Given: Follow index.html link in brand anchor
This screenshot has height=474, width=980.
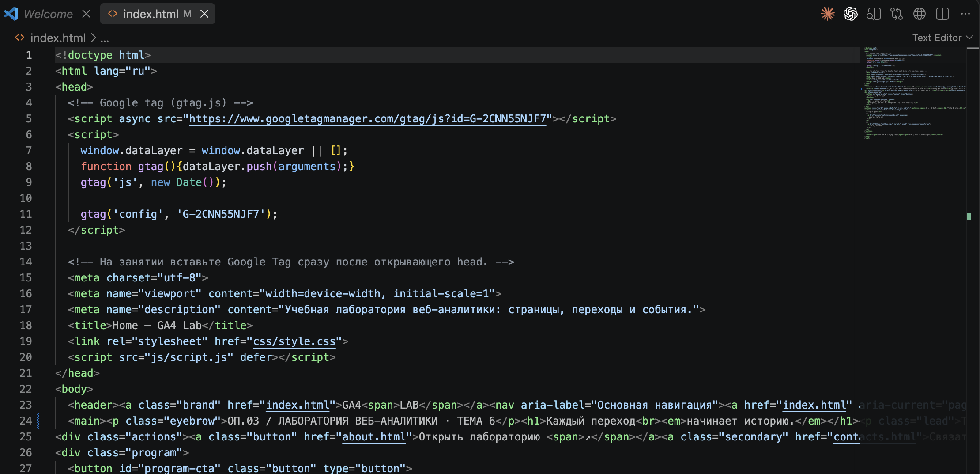Looking at the screenshot, I should pyautogui.click(x=298, y=405).
